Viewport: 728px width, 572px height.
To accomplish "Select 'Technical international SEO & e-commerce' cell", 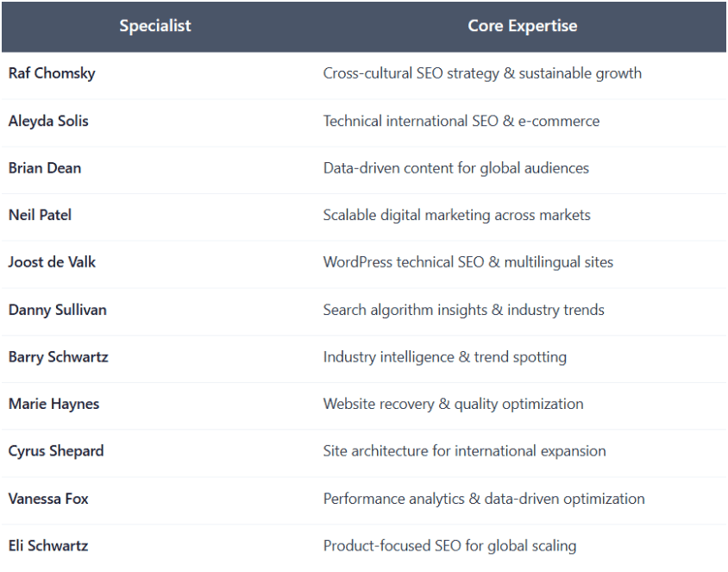I will pos(461,121).
